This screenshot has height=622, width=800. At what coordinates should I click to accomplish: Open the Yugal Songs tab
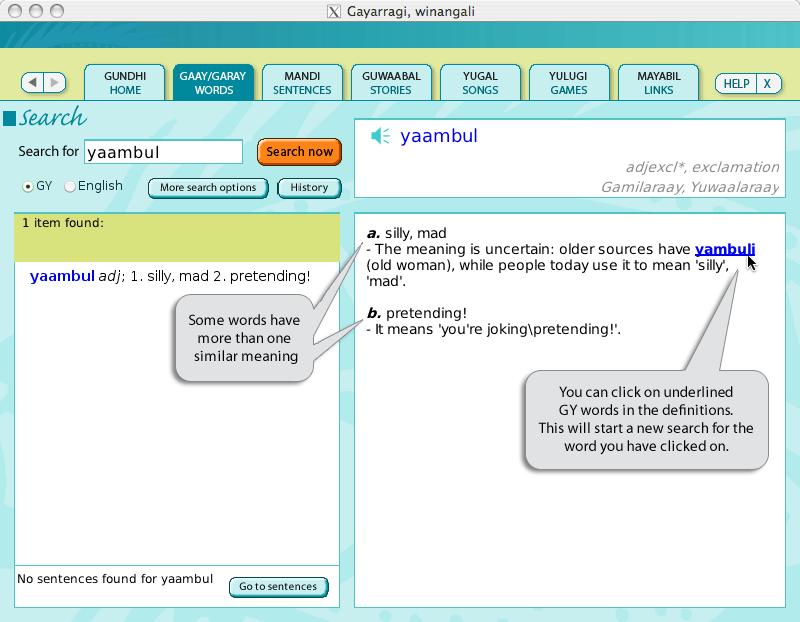pyautogui.click(x=480, y=83)
